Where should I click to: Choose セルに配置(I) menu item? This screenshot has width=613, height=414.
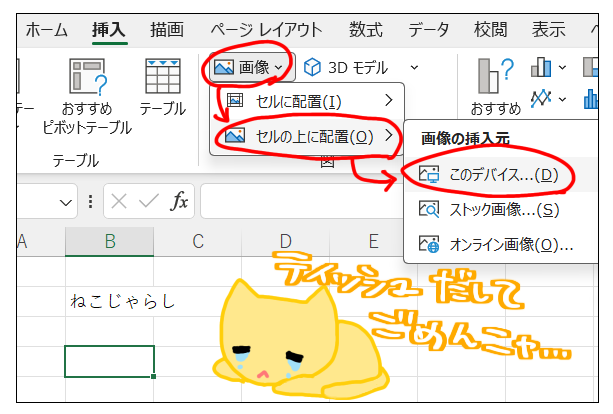coord(307,101)
